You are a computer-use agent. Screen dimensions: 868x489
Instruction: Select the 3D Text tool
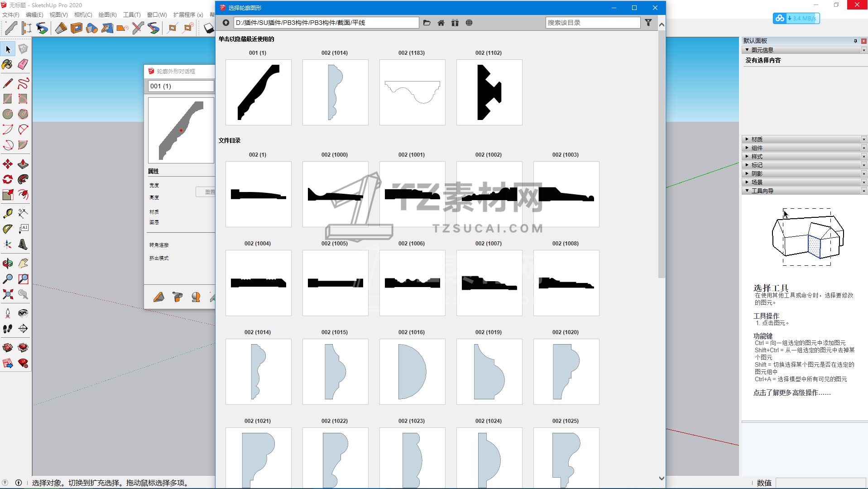pos(23,244)
